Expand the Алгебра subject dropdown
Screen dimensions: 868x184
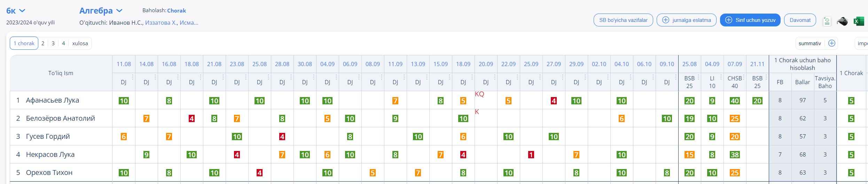(101, 11)
